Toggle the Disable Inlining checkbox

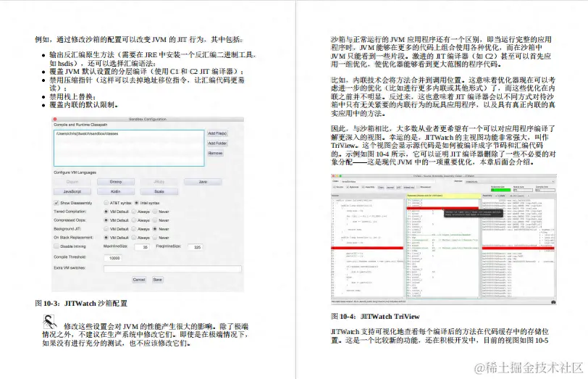click(x=56, y=246)
